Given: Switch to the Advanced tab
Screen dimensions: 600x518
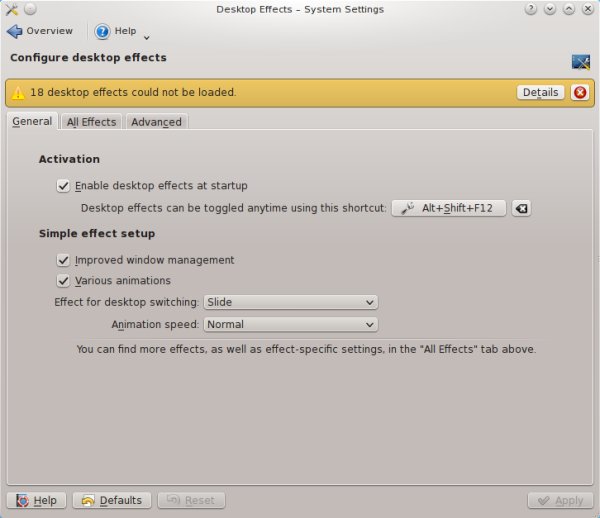Looking at the screenshot, I should (x=156, y=122).
